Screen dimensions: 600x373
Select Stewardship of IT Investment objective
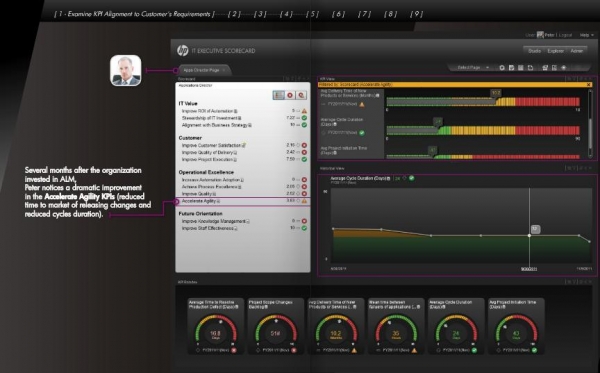[x=211, y=118]
